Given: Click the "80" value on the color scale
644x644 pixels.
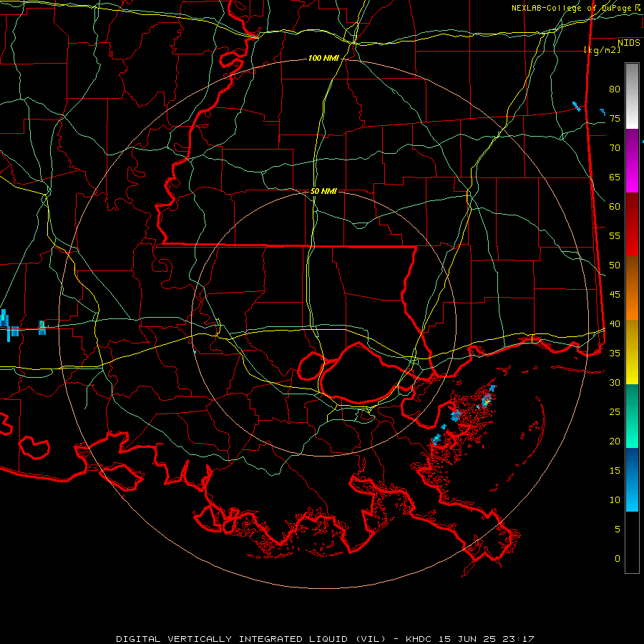Looking at the screenshot, I should [x=615, y=89].
